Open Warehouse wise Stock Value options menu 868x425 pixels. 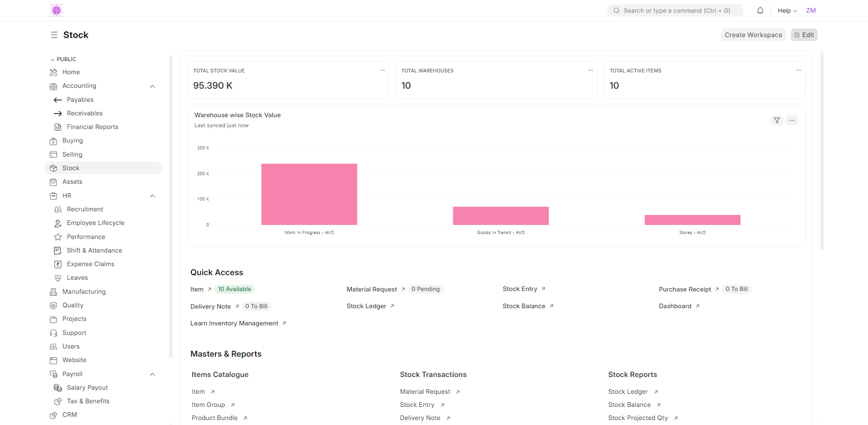[x=792, y=120]
